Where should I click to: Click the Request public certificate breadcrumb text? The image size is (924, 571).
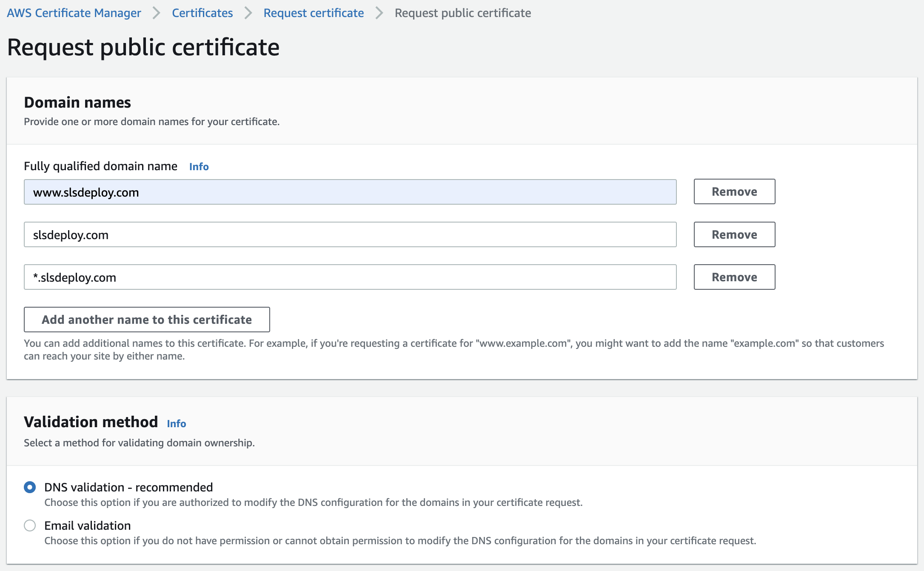click(463, 13)
